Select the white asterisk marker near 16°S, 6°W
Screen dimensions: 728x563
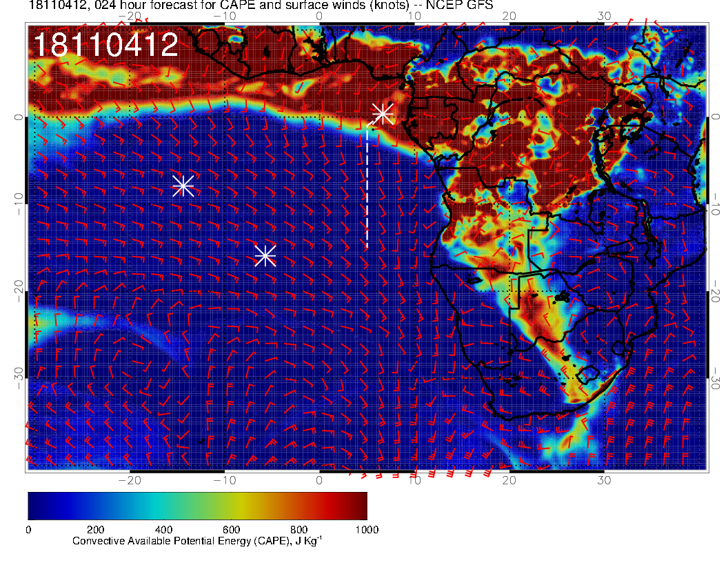click(x=265, y=255)
